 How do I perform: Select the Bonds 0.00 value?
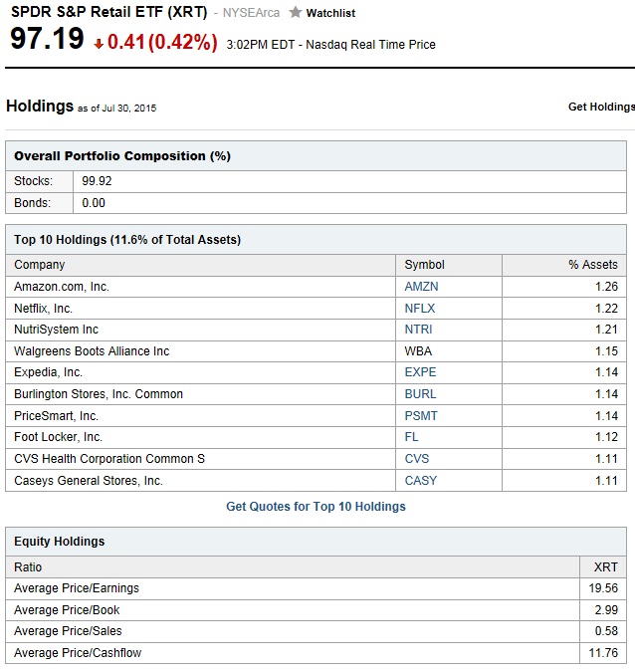point(94,203)
